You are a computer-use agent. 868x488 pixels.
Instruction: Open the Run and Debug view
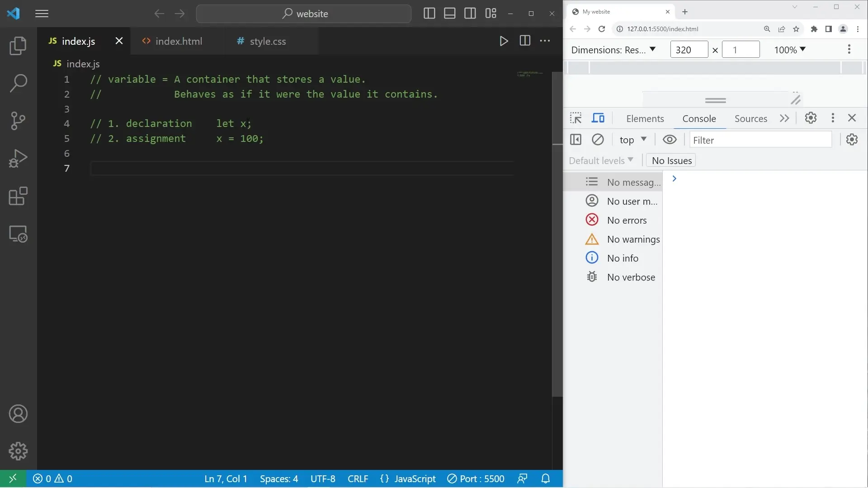pos(18,159)
